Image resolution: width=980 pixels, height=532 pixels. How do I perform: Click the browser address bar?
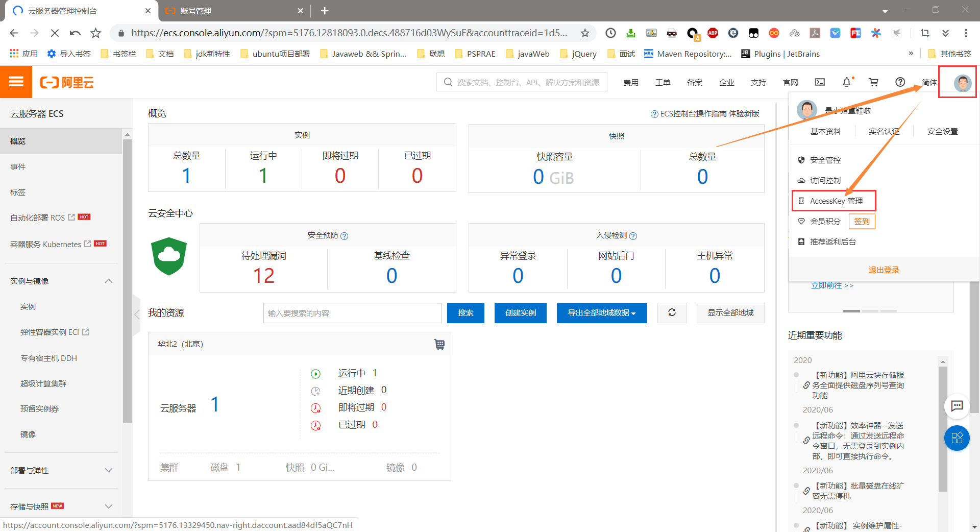(349, 33)
